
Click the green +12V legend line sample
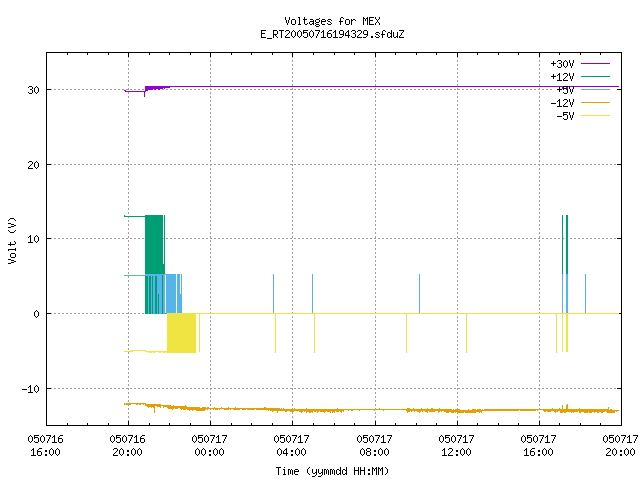click(x=595, y=76)
